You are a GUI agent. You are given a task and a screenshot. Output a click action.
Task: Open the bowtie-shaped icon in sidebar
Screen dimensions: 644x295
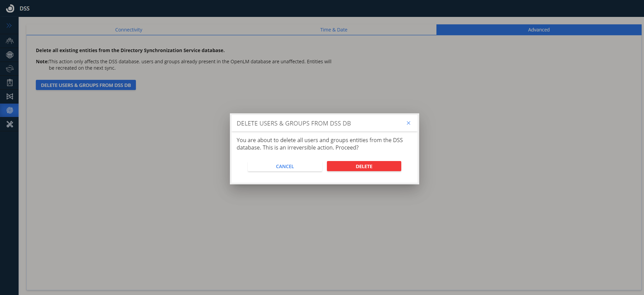coord(10,96)
